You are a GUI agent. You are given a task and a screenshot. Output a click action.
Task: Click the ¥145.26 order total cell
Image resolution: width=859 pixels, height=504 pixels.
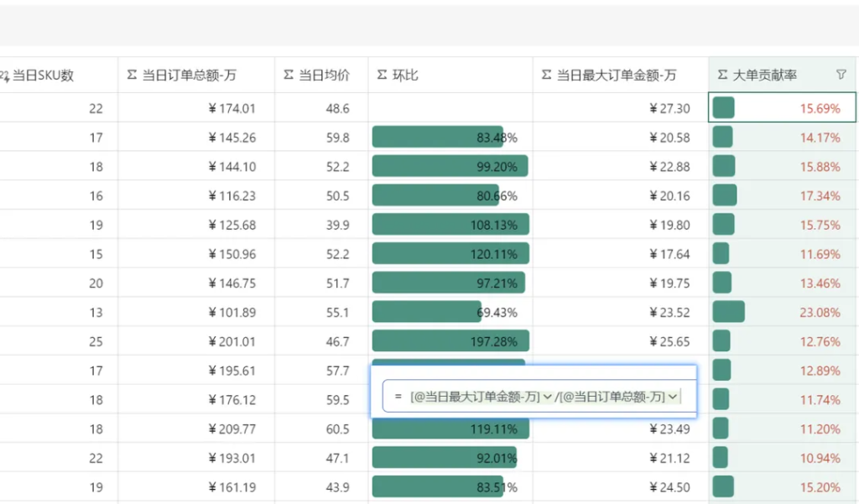coord(196,137)
